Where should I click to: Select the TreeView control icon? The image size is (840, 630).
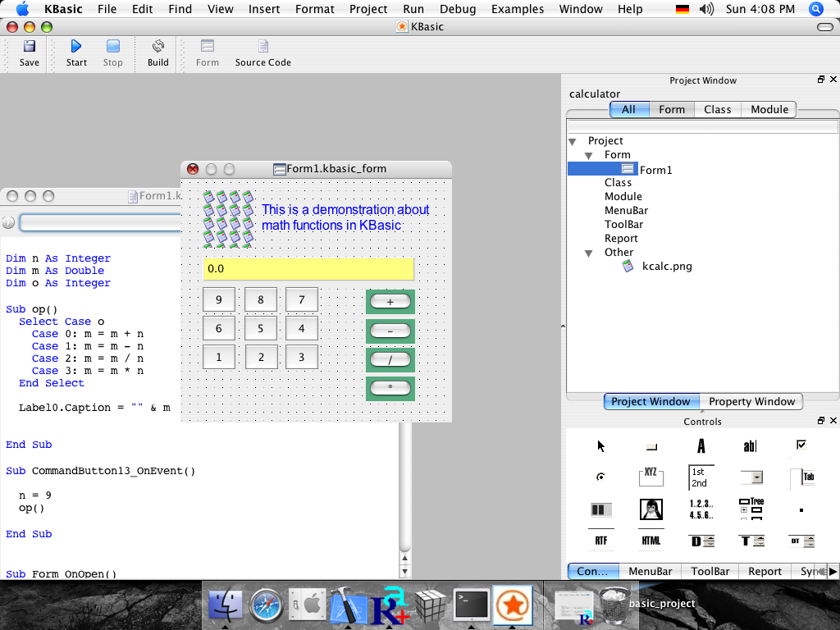[x=751, y=509]
